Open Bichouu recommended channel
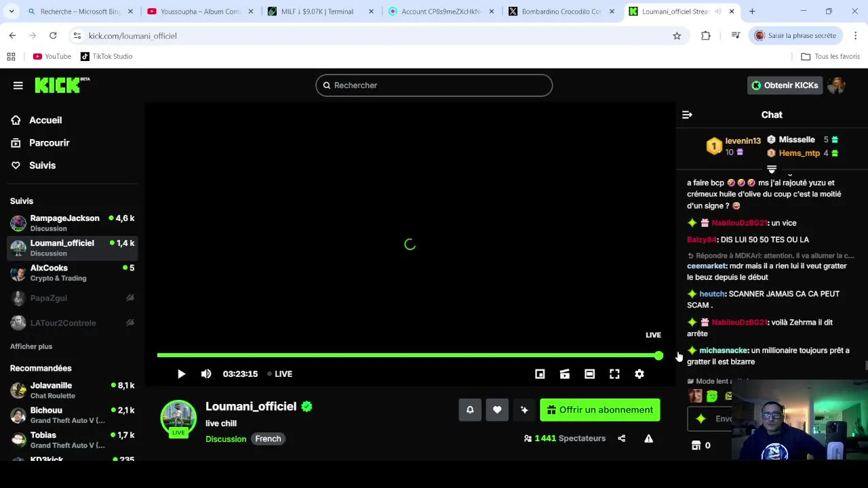 (x=72, y=415)
